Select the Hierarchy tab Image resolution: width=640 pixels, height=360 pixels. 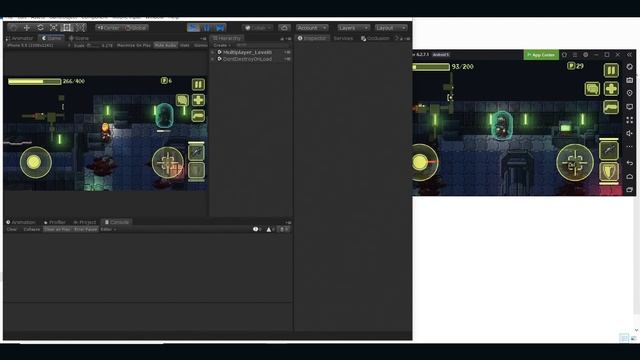[x=227, y=38]
